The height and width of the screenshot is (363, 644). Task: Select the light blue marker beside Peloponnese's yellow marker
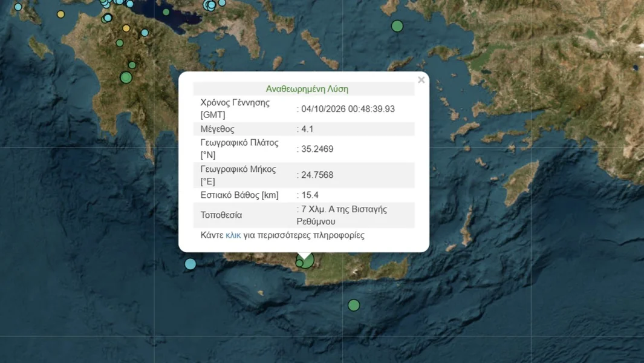(x=145, y=33)
